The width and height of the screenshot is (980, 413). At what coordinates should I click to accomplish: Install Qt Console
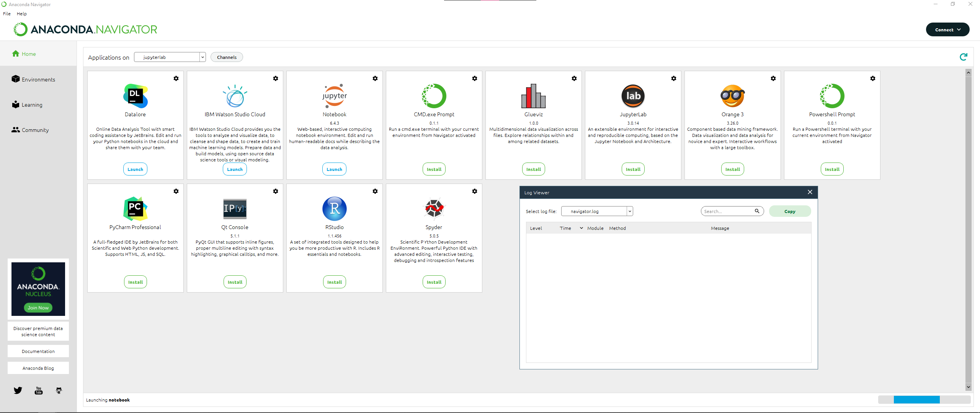[x=235, y=282]
